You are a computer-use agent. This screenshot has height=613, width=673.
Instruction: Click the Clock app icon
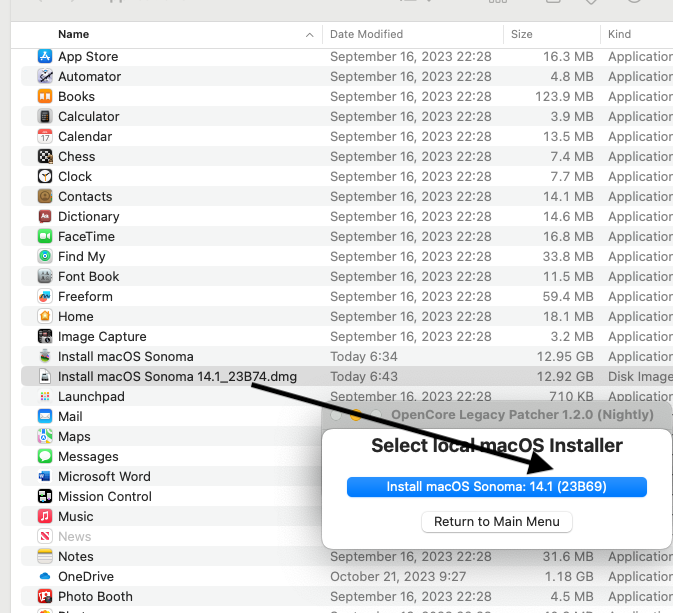point(45,176)
